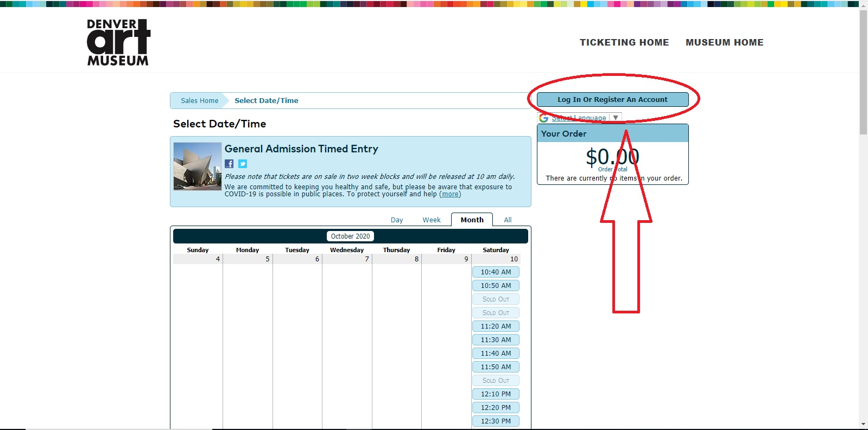The width and height of the screenshot is (868, 430).
Task: Select the 12:10 PM time slot
Action: coord(496,394)
